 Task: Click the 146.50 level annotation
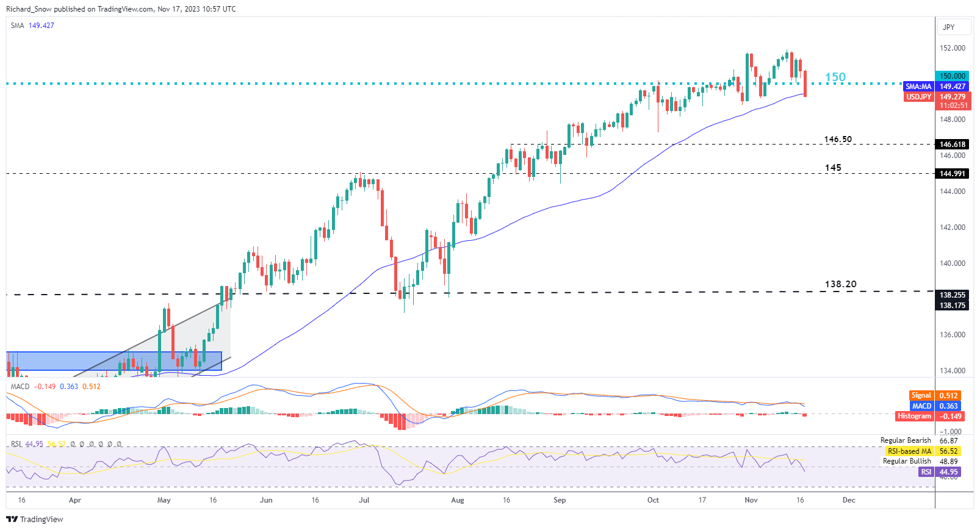click(838, 139)
